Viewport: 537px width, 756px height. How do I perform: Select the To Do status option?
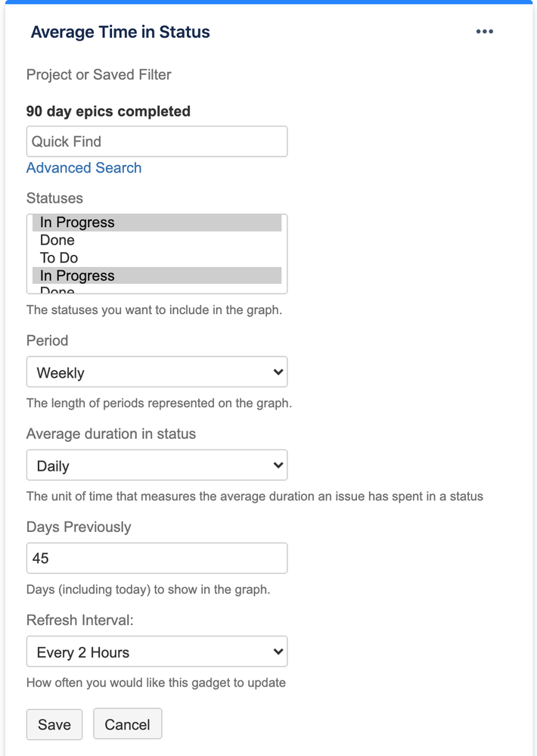click(157, 258)
